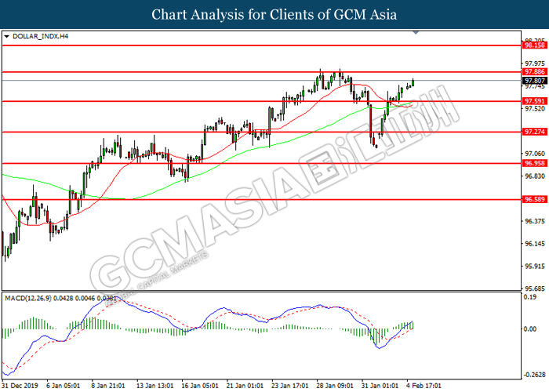Click the 8 Jan 21:01 time label
549x392 pixels.
(108, 386)
